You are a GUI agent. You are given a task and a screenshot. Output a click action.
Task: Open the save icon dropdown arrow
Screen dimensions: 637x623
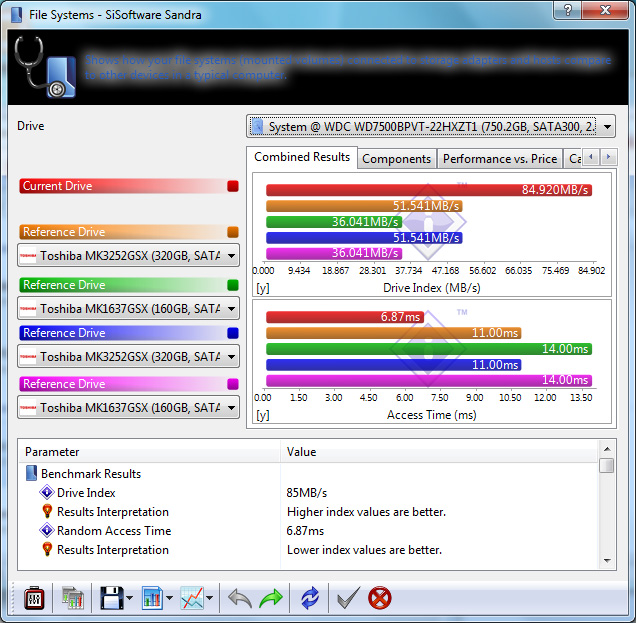pyautogui.click(x=130, y=598)
